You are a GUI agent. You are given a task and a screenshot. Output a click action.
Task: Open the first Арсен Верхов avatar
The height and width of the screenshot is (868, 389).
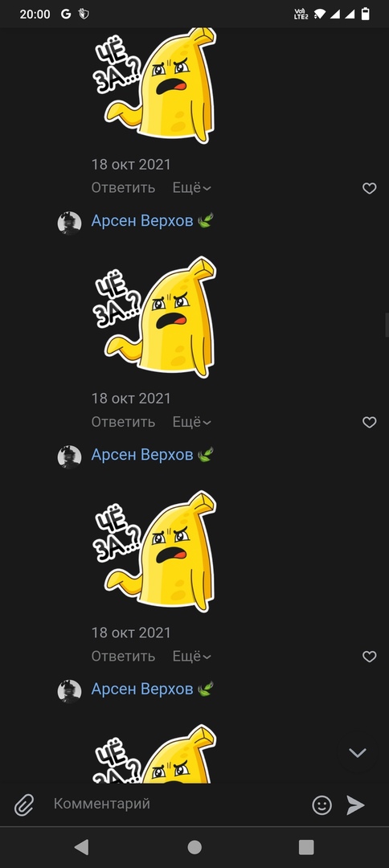click(70, 223)
